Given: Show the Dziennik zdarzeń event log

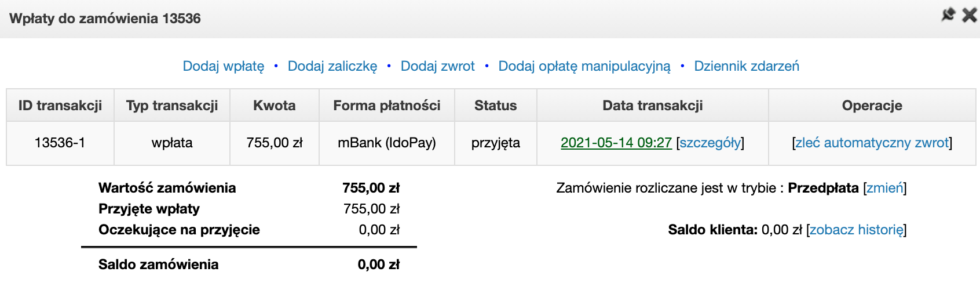Looking at the screenshot, I should pyautogui.click(x=747, y=66).
